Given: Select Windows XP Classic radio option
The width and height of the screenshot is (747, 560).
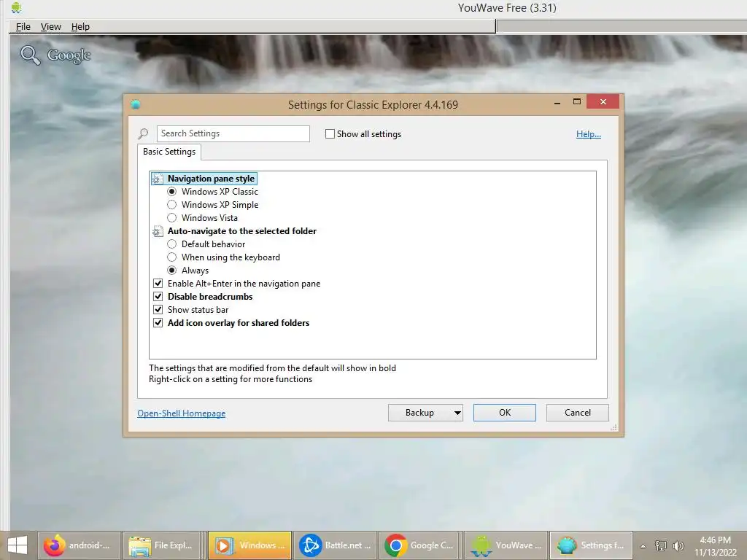Looking at the screenshot, I should 172,192.
